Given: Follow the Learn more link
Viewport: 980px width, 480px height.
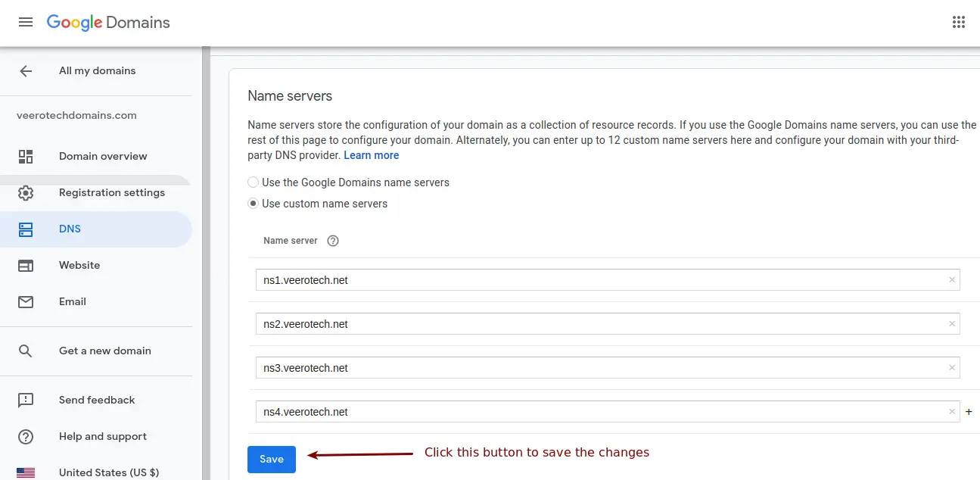Looking at the screenshot, I should [371, 155].
